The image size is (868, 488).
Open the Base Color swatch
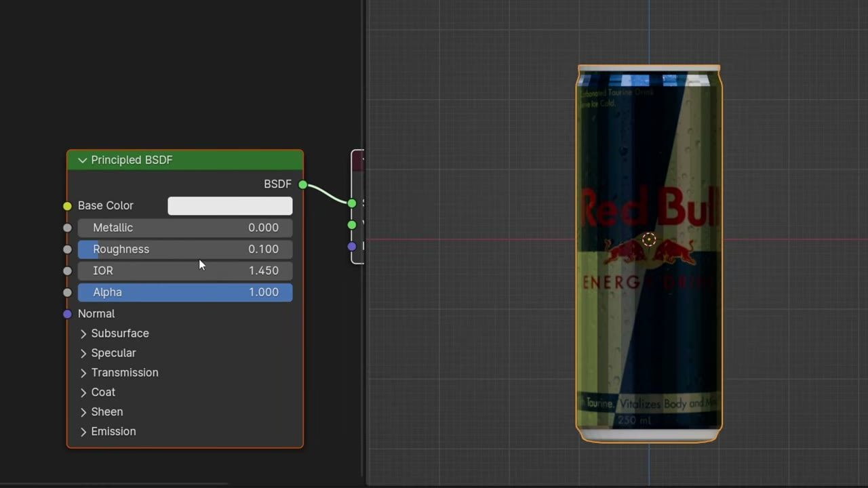230,205
